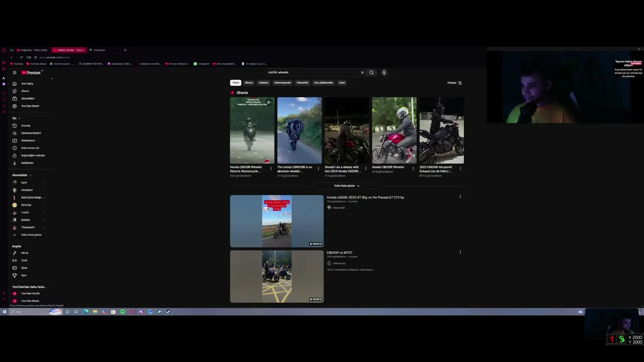Open second Shorts thumbnail with wheelie bike
The image size is (644, 362).
coord(299,130)
